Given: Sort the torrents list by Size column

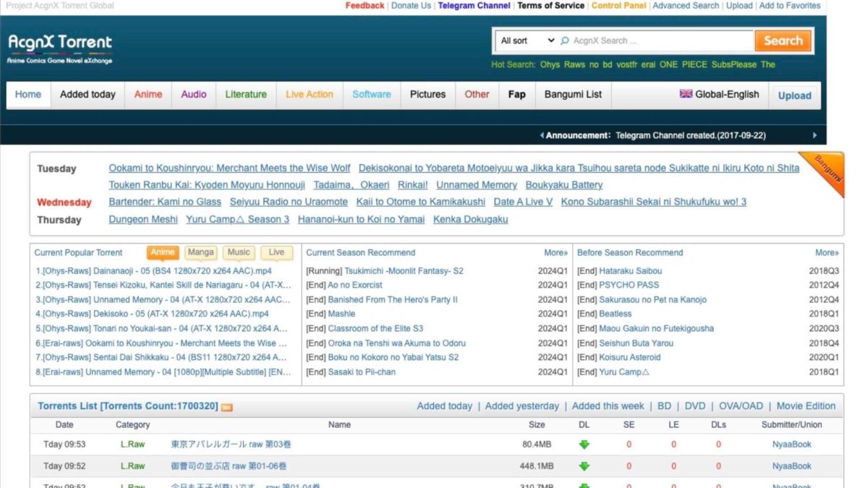Looking at the screenshot, I should [537, 425].
